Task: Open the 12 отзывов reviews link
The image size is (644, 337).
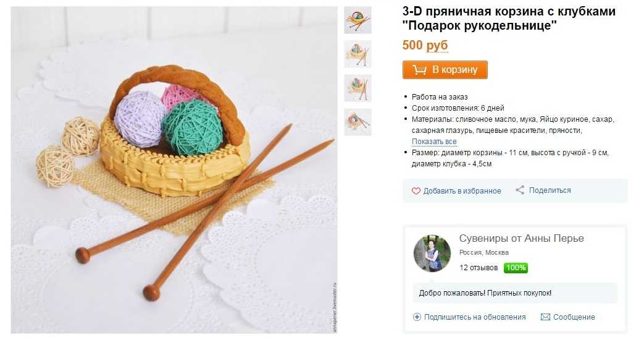Action: 479,268
